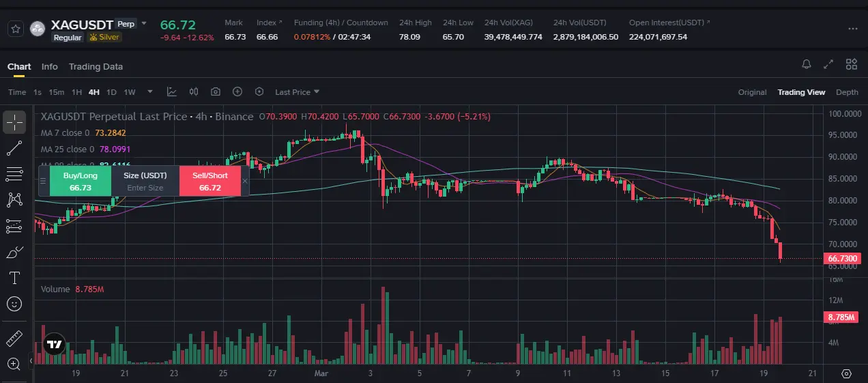Select the 15m interval
Screen dimensions: 868x383
pos(57,92)
